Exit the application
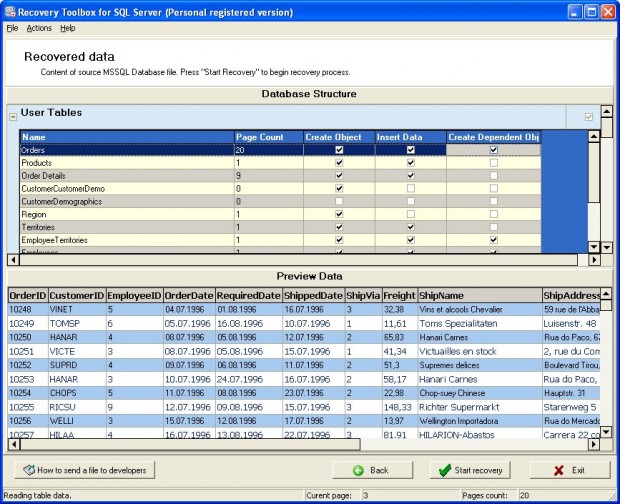 (570, 470)
